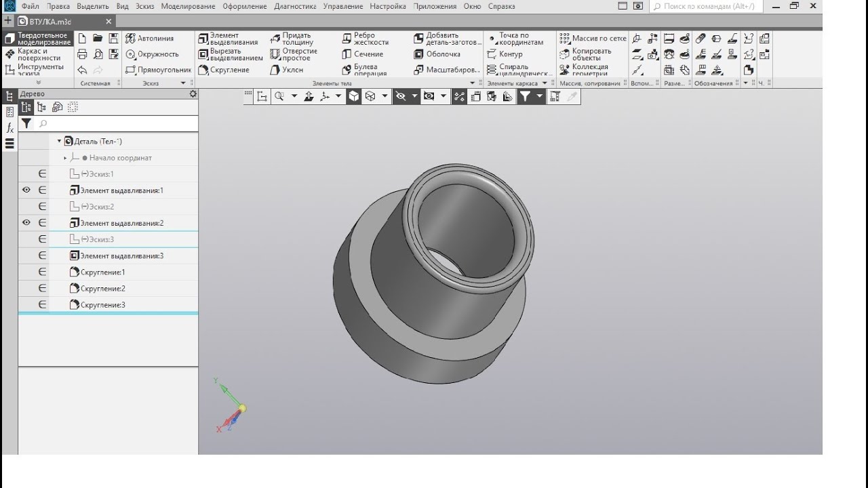Toggle inclusion marker for Эскиз:3
Viewport: 868px width, 488px height.
[x=42, y=239]
